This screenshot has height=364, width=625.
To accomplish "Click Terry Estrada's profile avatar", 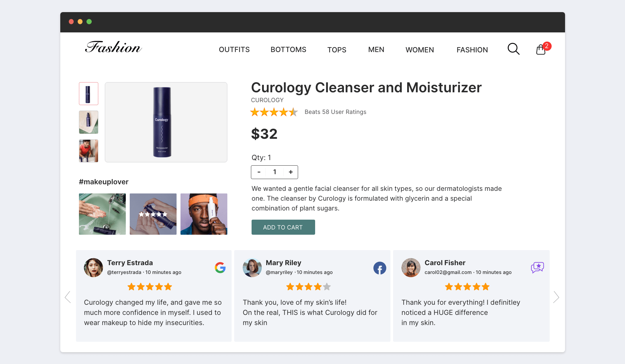I will tap(93, 267).
